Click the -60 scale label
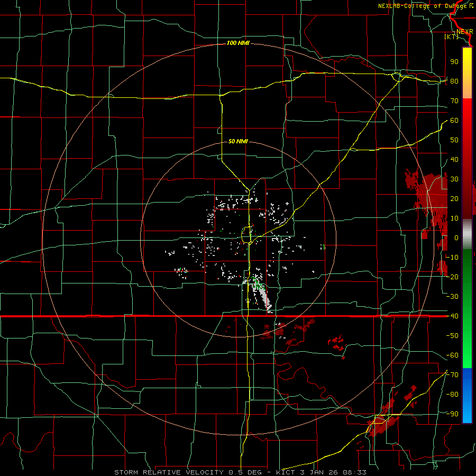476x476 pixels. pos(452,355)
